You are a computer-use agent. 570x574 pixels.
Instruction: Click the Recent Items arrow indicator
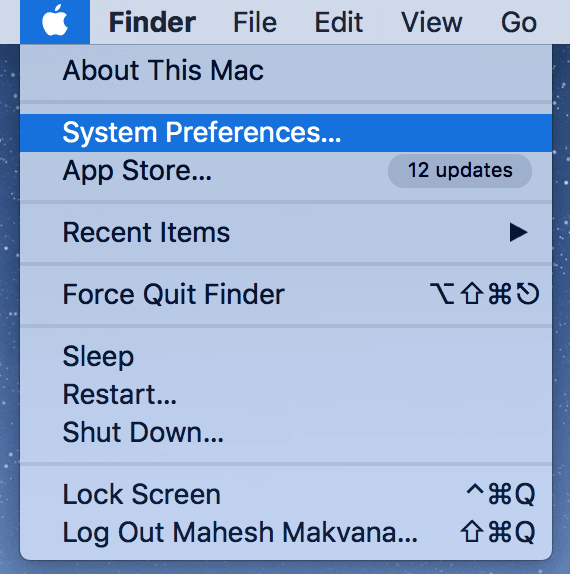coord(518,232)
